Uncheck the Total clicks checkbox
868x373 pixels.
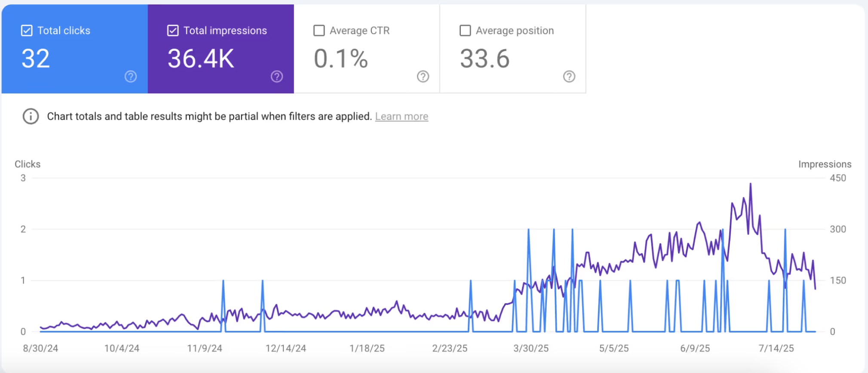27,31
